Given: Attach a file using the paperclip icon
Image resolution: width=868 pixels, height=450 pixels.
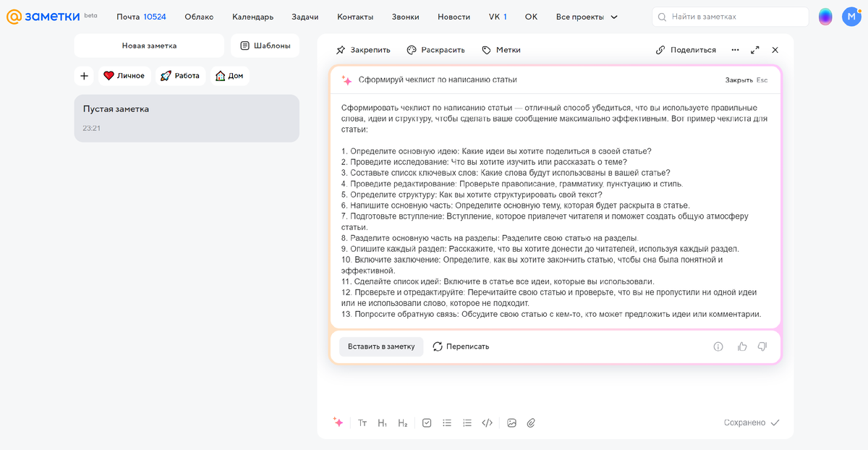Looking at the screenshot, I should tap(531, 423).
